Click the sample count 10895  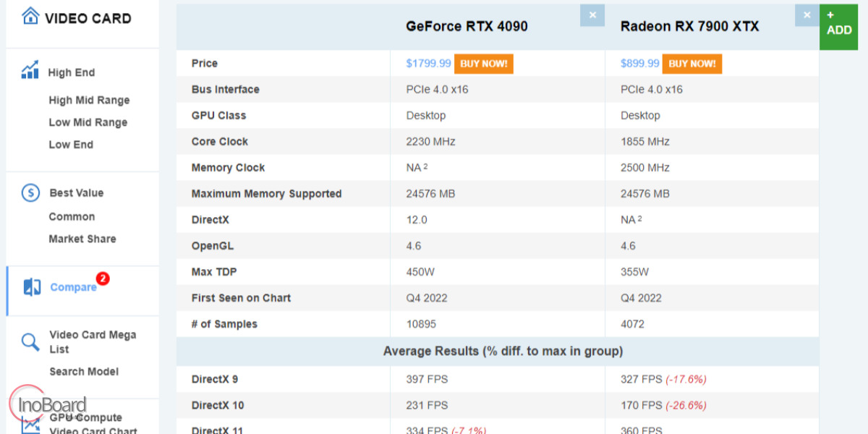pyautogui.click(x=422, y=324)
